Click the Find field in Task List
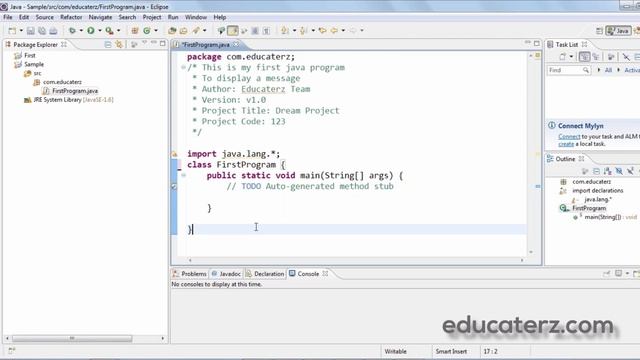The image size is (640, 360). [x=569, y=70]
